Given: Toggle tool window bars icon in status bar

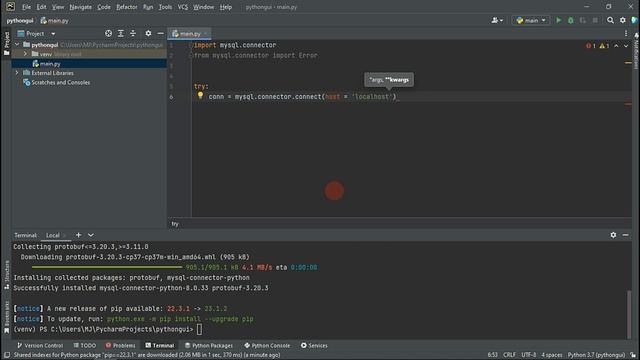Looking at the screenshot, I should pos(7,355).
